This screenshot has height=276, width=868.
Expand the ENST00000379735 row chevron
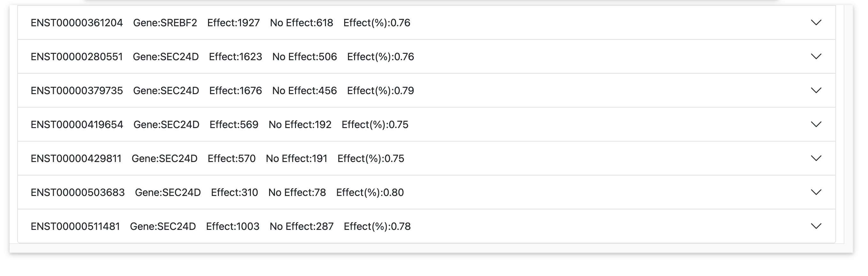click(x=816, y=90)
